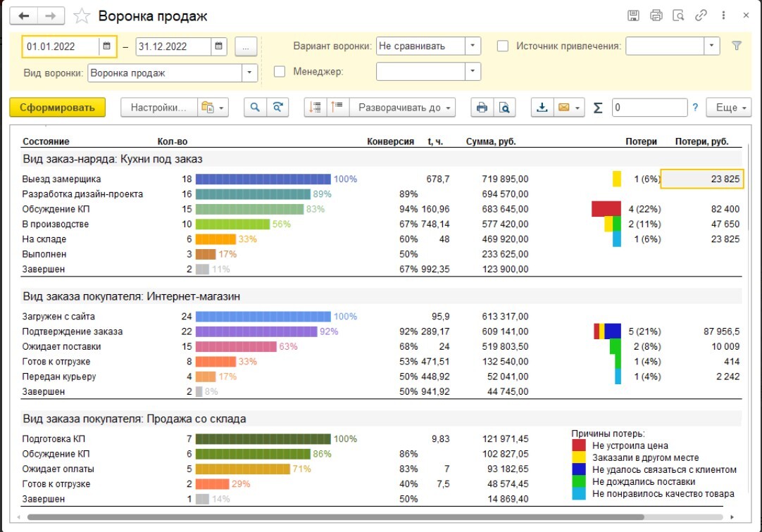
Task: Add report to favorites with star icon
Action: [82, 15]
